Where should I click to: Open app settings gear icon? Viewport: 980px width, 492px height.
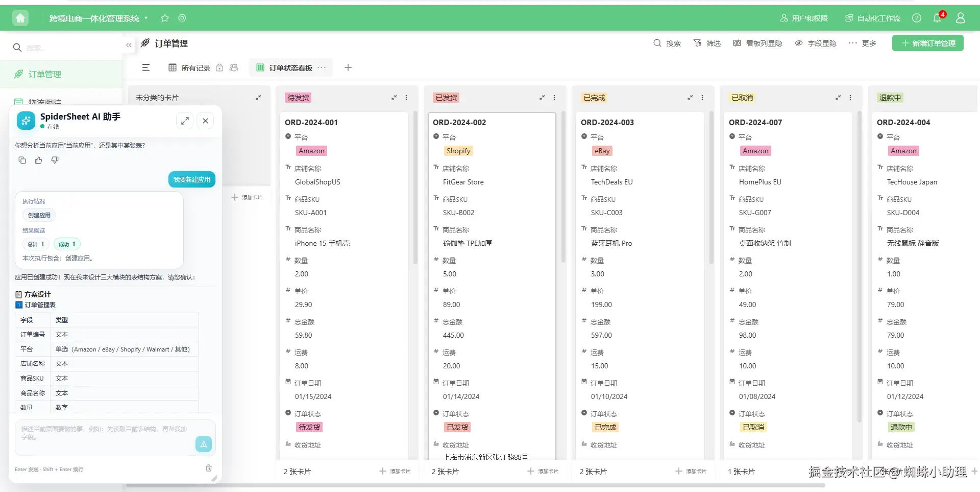pos(182,18)
